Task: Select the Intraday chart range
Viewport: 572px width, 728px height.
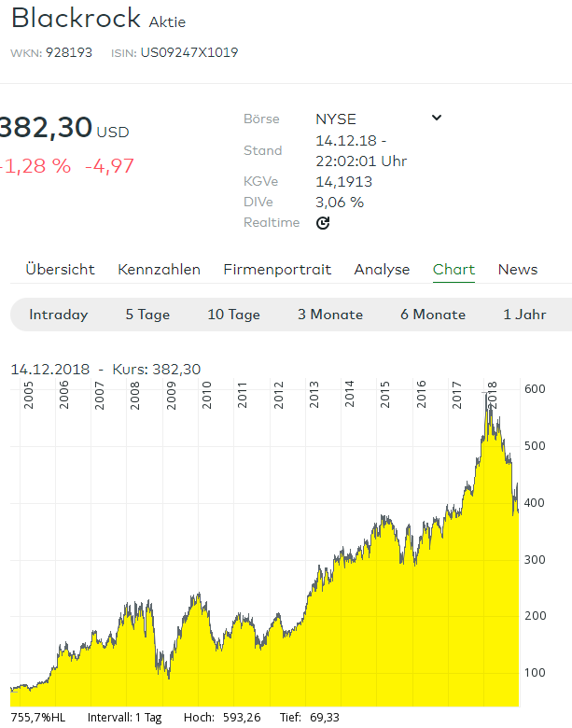Action: point(59,315)
